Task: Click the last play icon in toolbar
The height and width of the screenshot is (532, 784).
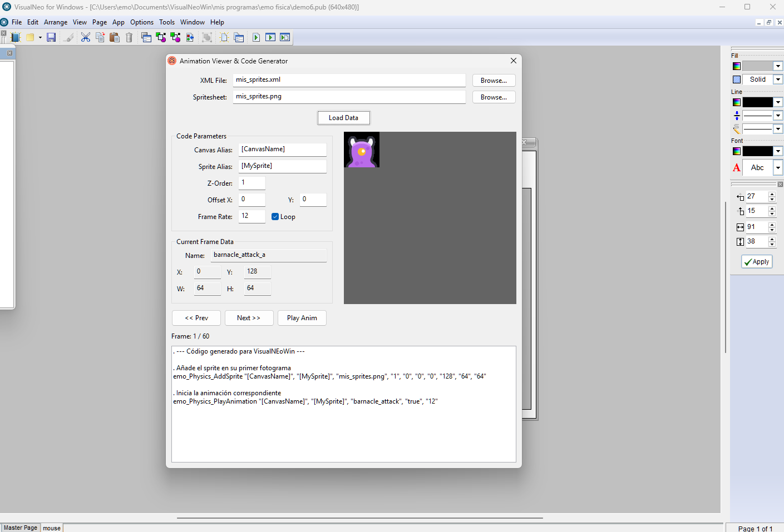Action: pos(285,37)
